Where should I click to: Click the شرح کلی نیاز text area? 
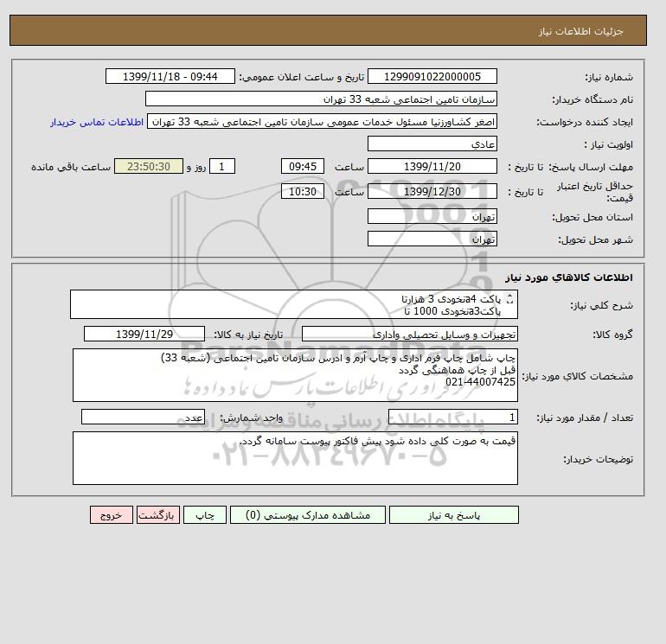[x=294, y=304]
